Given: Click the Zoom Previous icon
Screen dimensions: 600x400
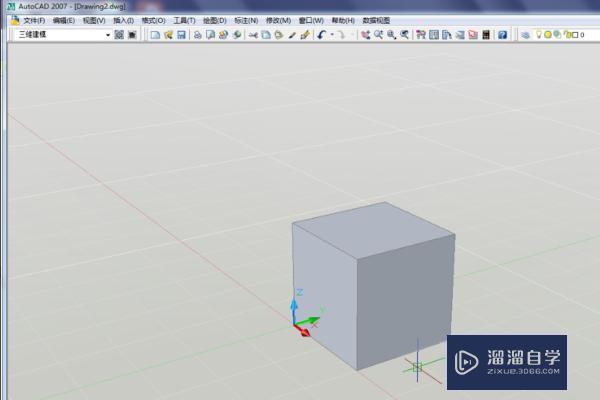Looking at the screenshot, I should click(404, 35).
